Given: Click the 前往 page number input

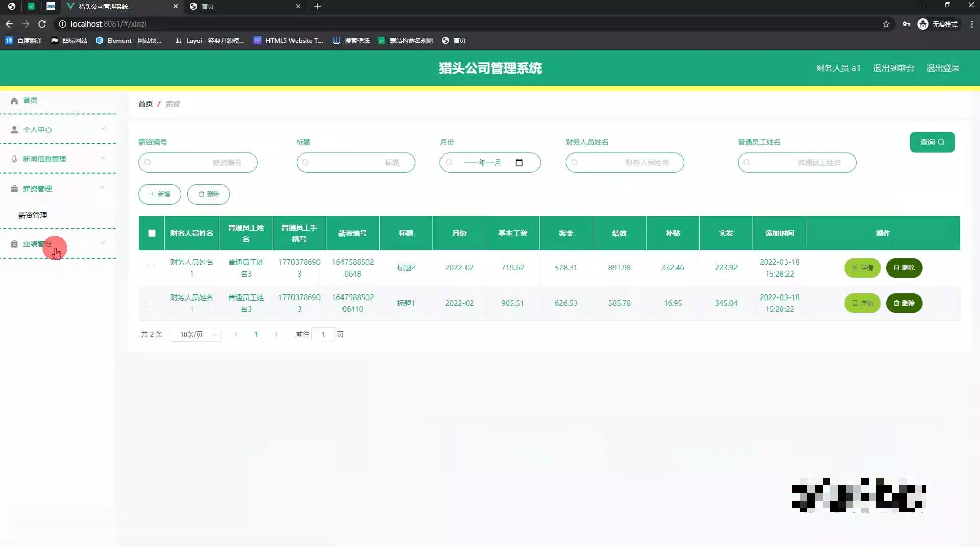Looking at the screenshot, I should click(x=323, y=334).
